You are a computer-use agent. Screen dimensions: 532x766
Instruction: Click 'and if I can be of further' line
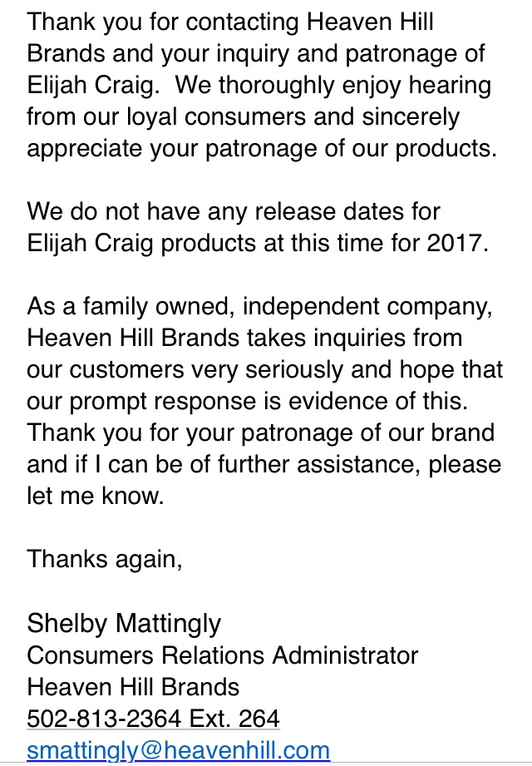click(264, 465)
